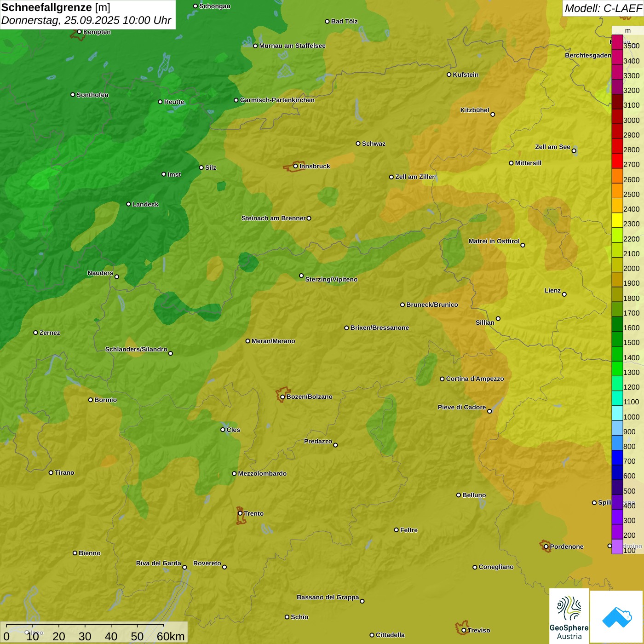Select the 700 m blue legend color

coord(617,458)
